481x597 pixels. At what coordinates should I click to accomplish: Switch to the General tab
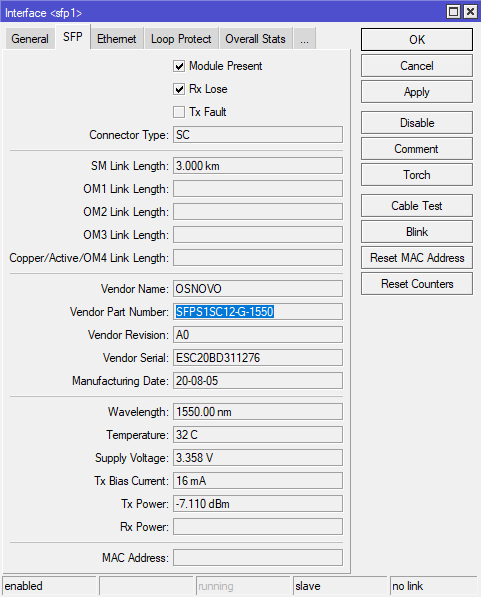tap(30, 38)
